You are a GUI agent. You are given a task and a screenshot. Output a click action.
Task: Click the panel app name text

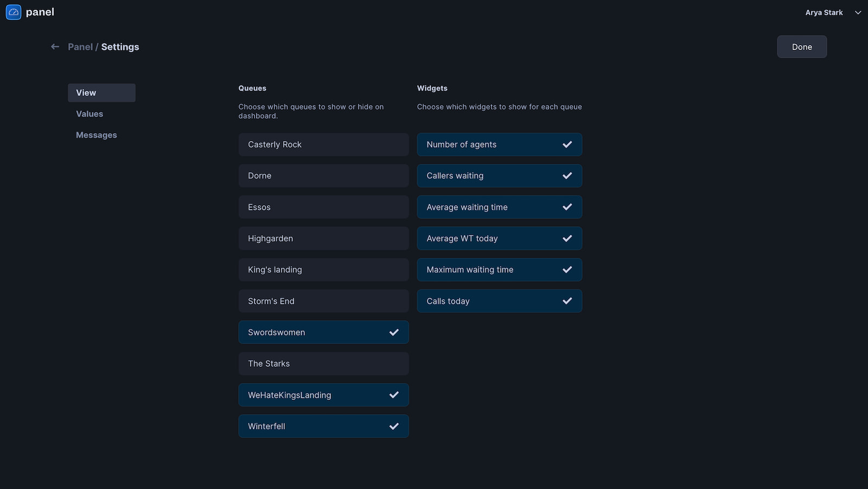click(40, 12)
